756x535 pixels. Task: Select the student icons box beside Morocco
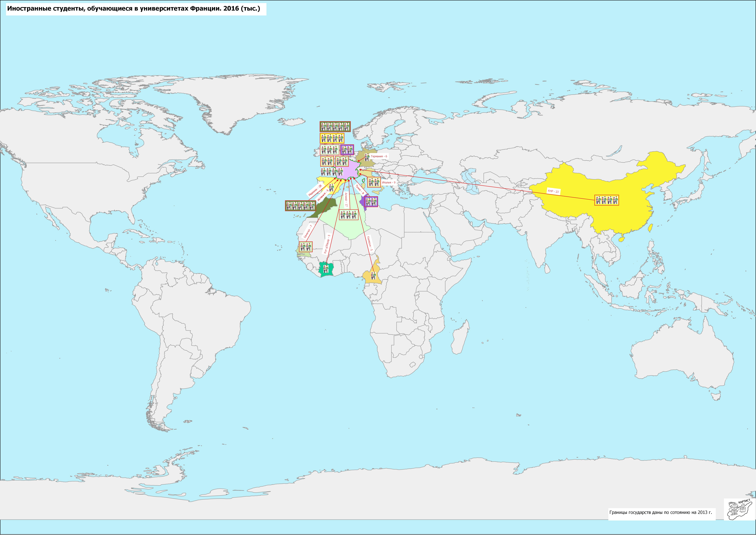click(x=301, y=206)
